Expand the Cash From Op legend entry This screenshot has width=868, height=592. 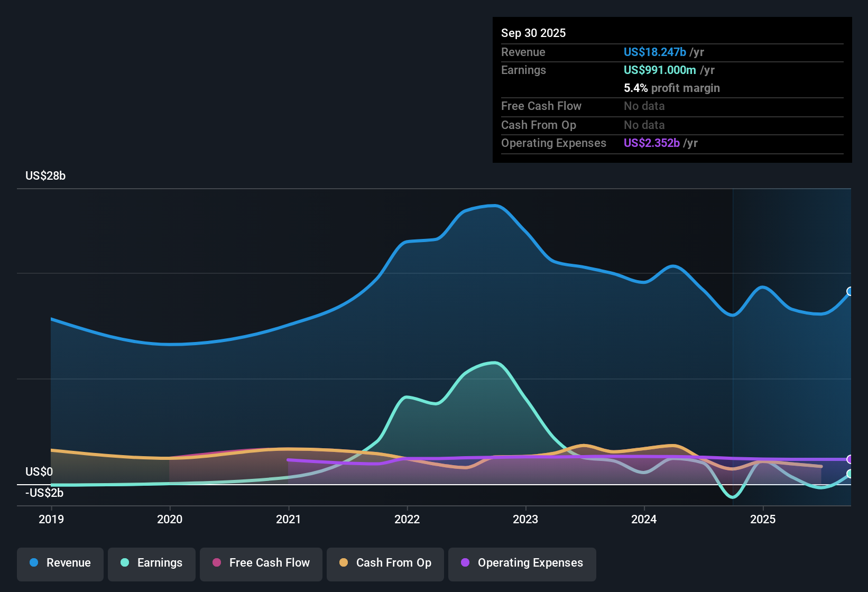tap(385, 563)
